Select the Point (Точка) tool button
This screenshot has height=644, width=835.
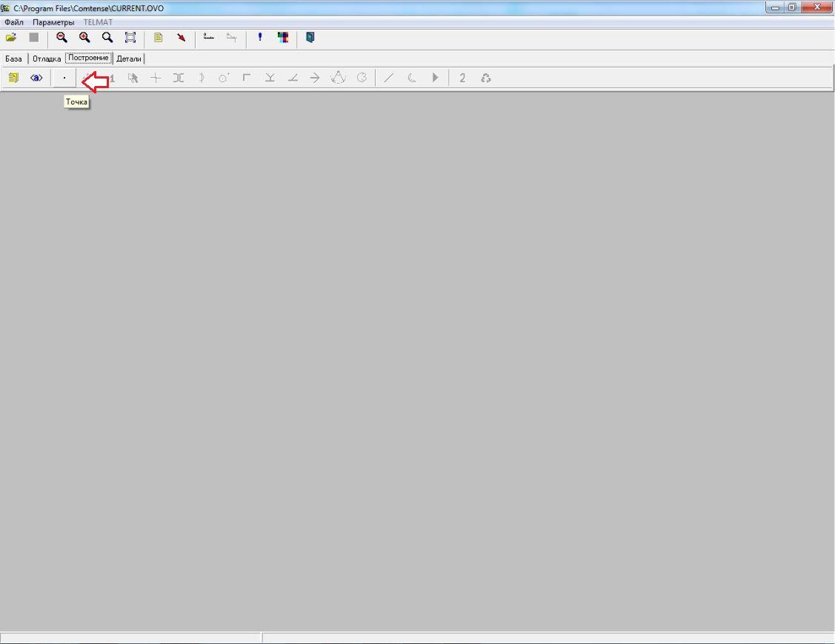coord(64,79)
